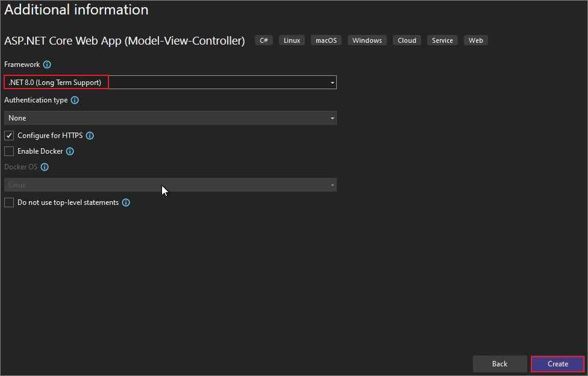The height and width of the screenshot is (376, 588).
Task: Click the Authentication type info icon
Action: [x=75, y=100]
